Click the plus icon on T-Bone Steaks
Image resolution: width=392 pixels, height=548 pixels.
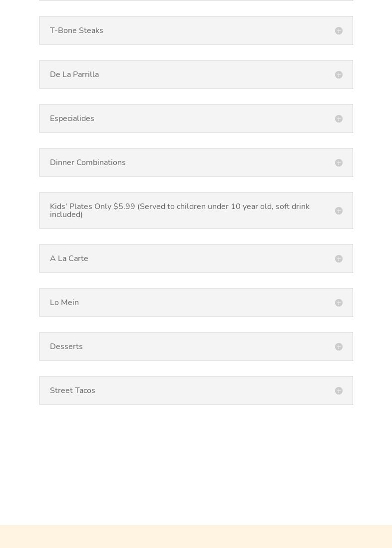339,31
